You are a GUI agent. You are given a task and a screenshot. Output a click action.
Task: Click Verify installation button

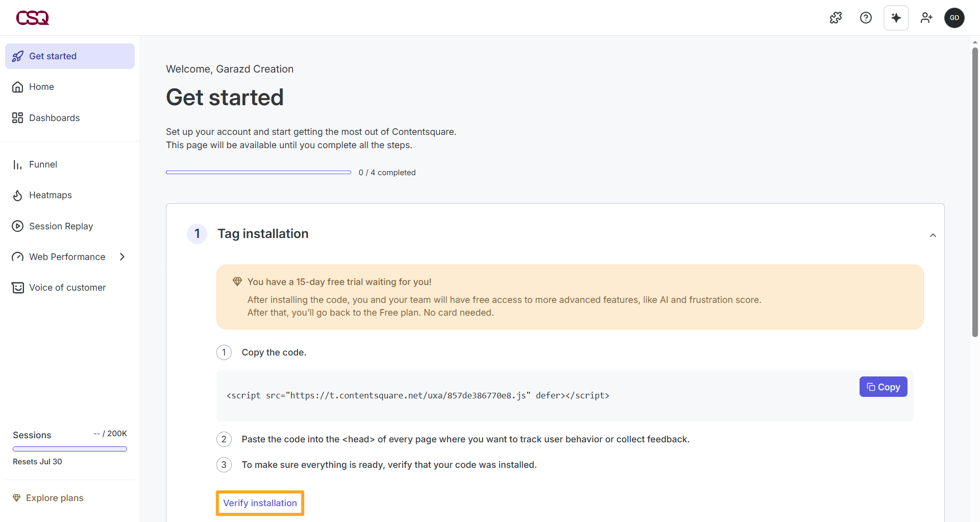pyautogui.click(x=260, y=503)
